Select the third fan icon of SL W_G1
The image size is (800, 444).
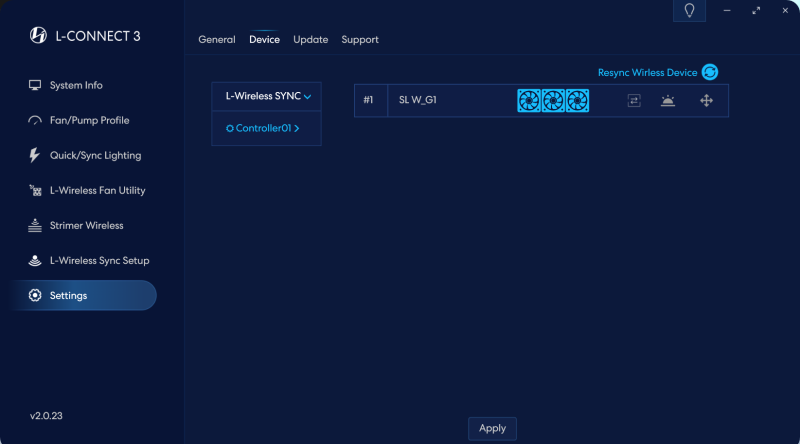point(578,101)
